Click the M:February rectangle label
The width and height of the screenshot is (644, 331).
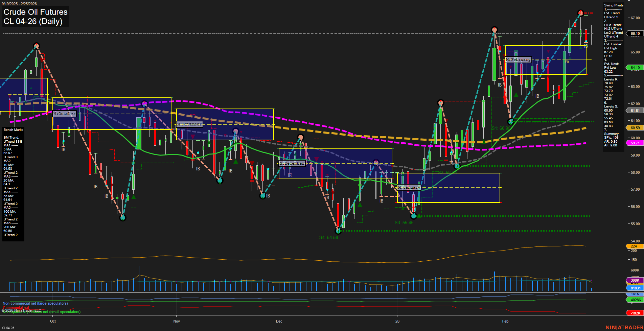[518, 59]
